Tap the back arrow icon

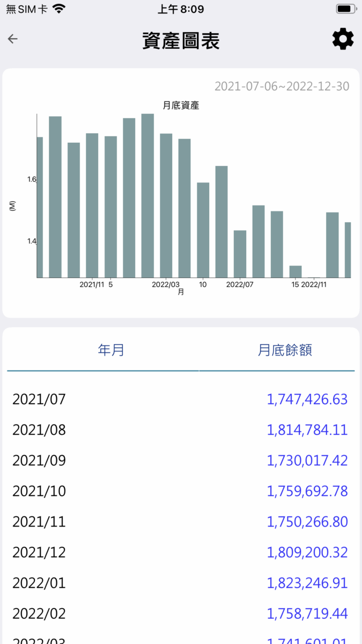[x=13, y=39]
